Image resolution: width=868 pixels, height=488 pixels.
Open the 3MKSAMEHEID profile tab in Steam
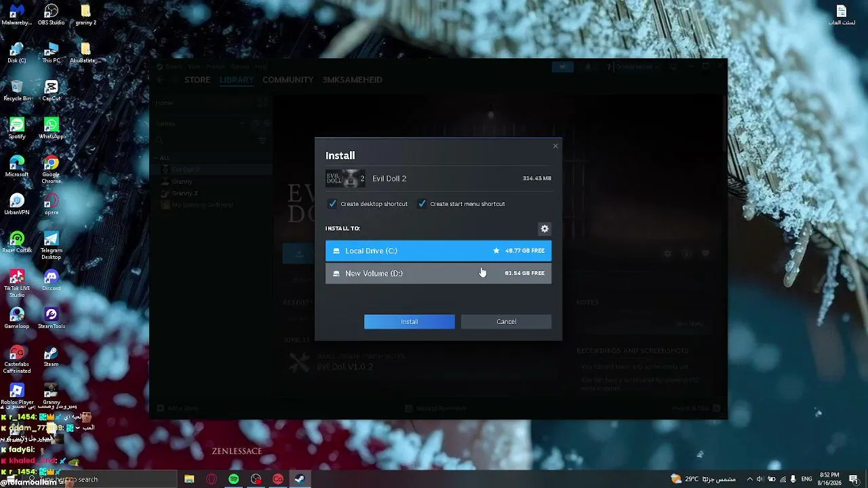[x=352, y=80]
